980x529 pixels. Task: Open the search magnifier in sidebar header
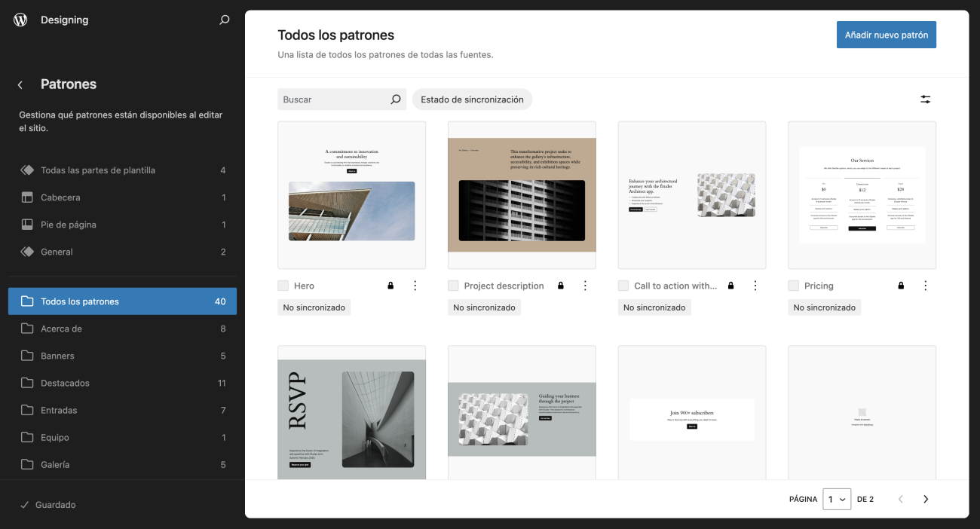point(224,20)
